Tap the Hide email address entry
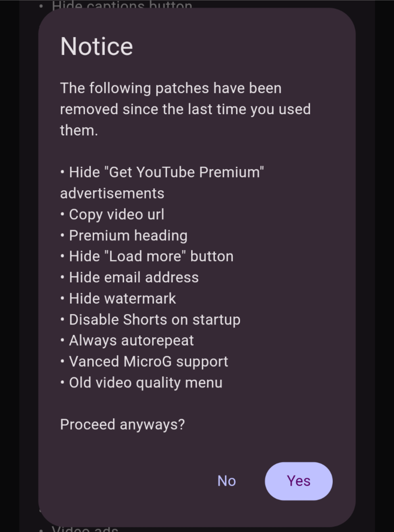 134,277
